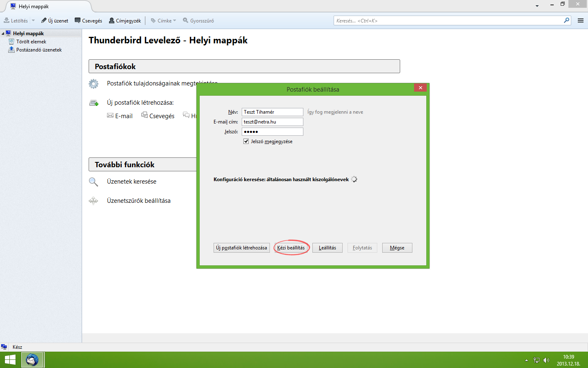Open Thunderbird from the taskbar
The image size is (588, 368).
tap(32, 360)
